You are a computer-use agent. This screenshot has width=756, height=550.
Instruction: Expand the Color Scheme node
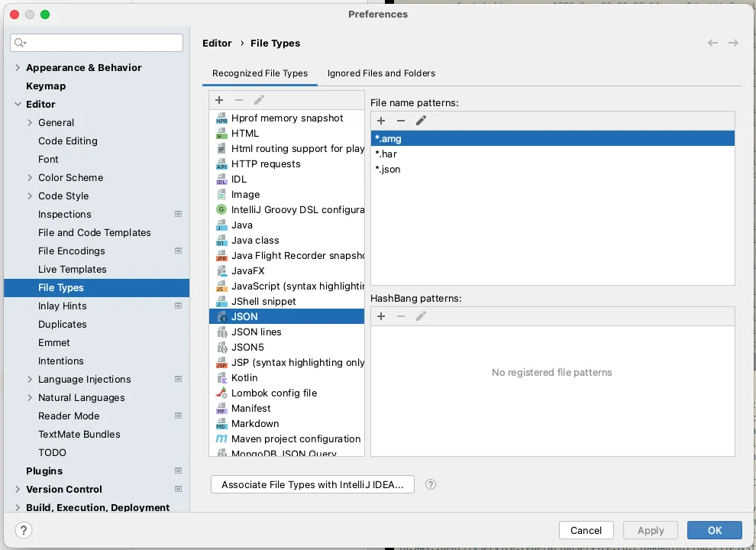30,178
